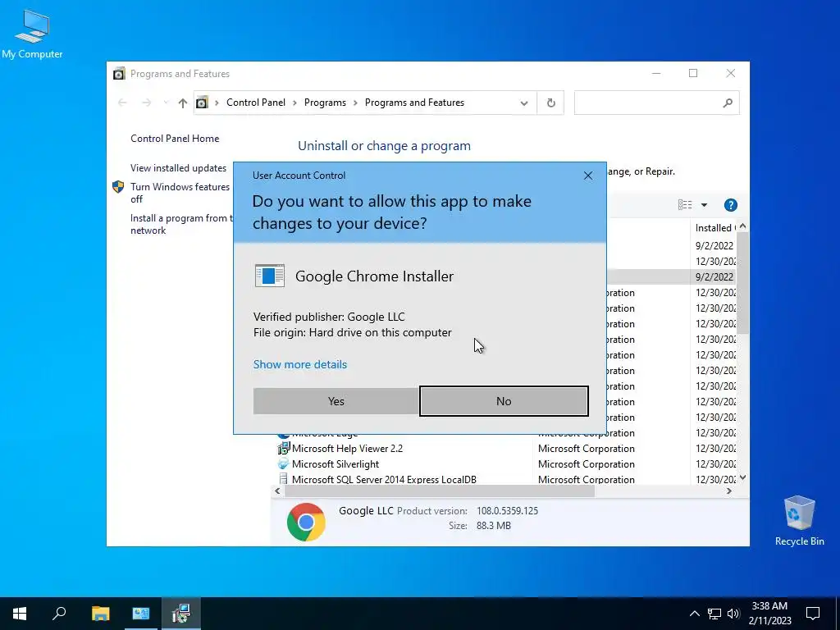The height and width of the screenshot is (630, 840).
Task: Expand the view options dropdown arrow
Action: [x=704, y=205]
